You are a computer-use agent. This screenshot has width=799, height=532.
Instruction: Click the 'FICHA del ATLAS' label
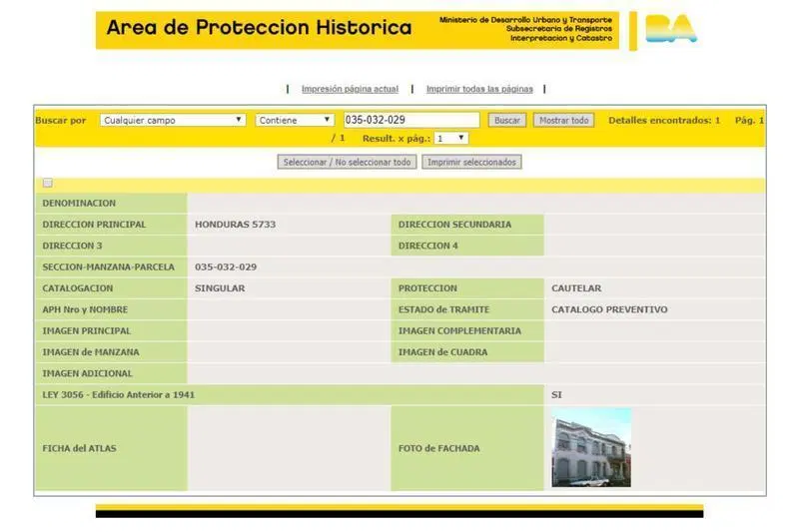79,448
